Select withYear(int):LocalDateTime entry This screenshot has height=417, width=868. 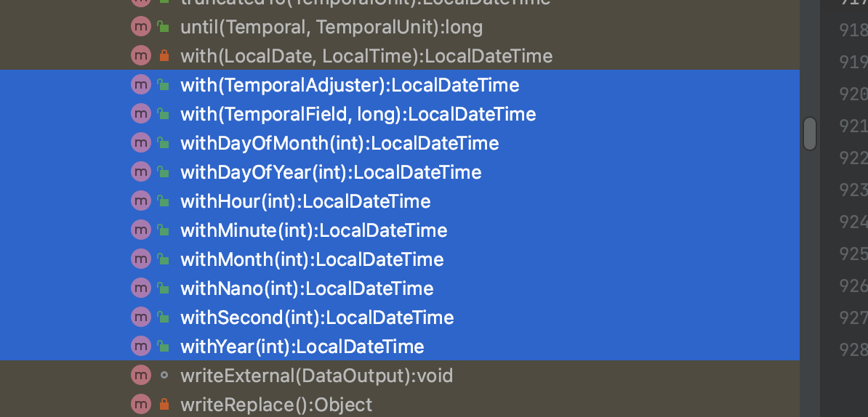302,347
